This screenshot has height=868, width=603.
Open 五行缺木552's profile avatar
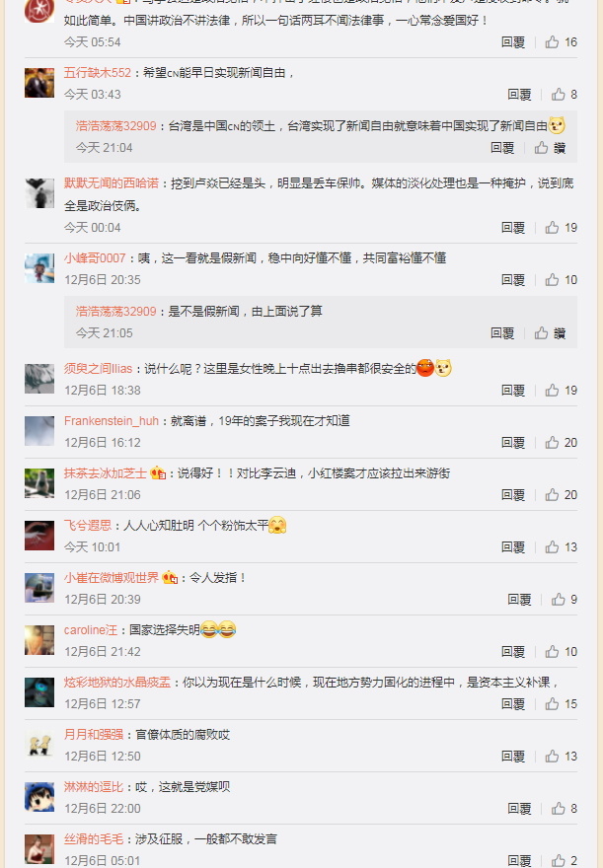click(x=39, y=83)
